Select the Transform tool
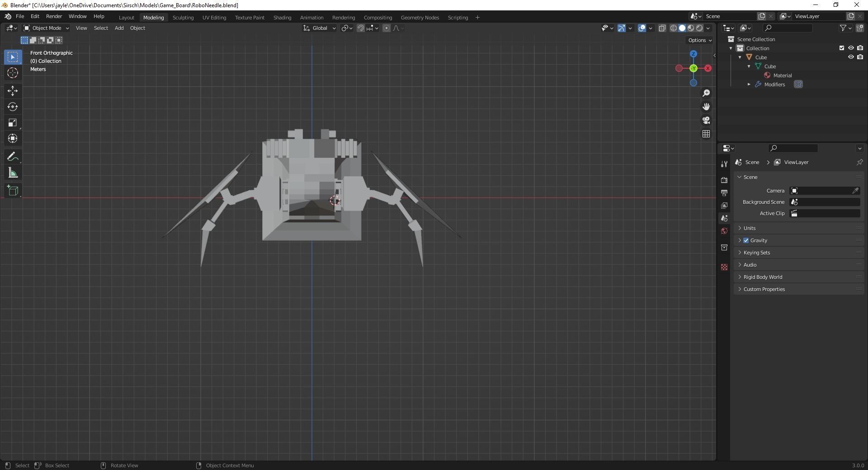This screenshot has height=470, width=868. coord(13,138)
